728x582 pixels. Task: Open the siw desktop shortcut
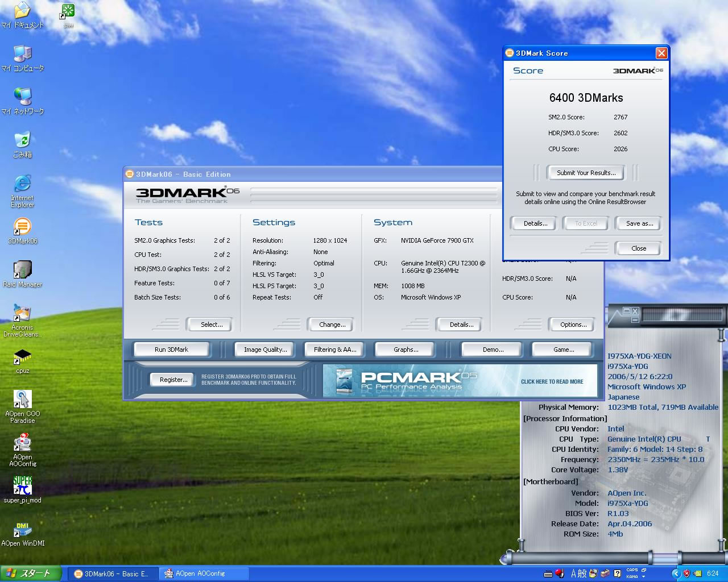pyautogui.click(x=68, y=15)
